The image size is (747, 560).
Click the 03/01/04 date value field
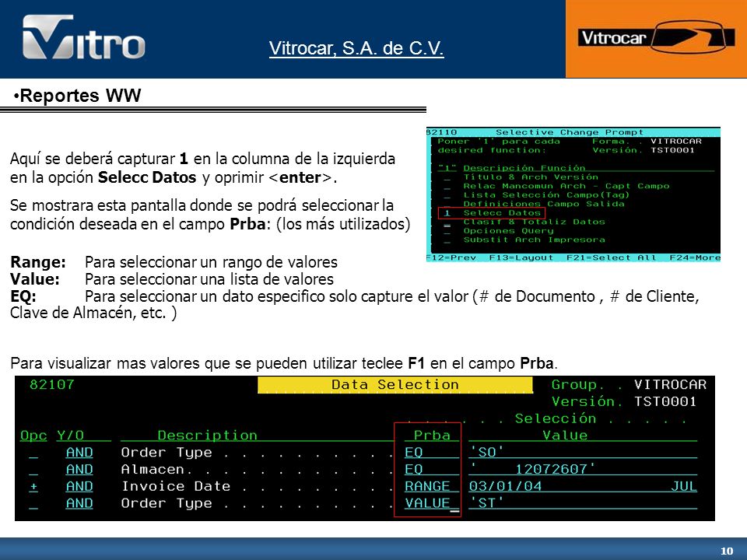[x=506, y=487]
